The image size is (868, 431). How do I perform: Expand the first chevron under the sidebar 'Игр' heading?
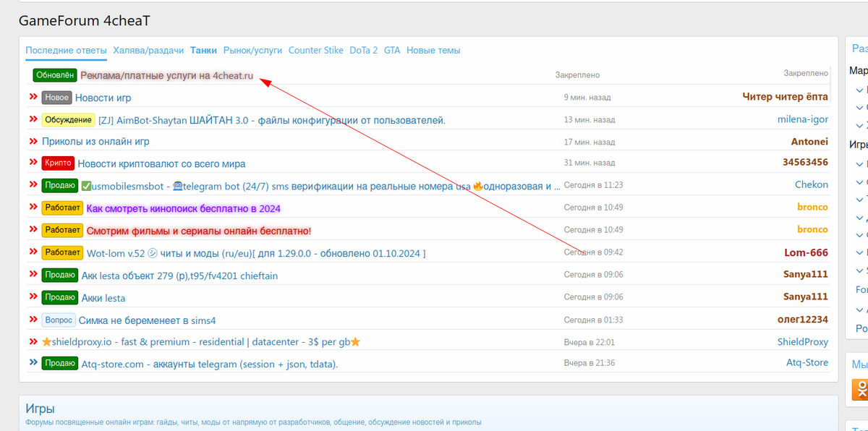(x=859, y=164)
